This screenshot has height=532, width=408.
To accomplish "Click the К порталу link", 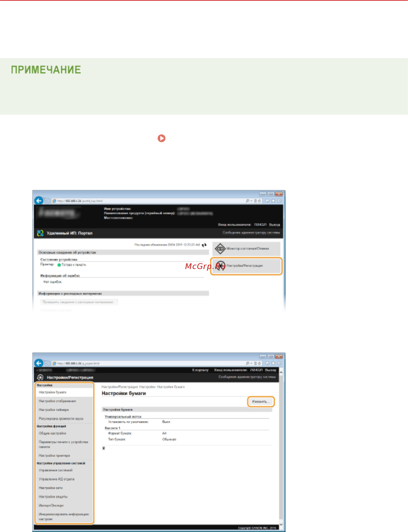I will [x=200, y=370].
